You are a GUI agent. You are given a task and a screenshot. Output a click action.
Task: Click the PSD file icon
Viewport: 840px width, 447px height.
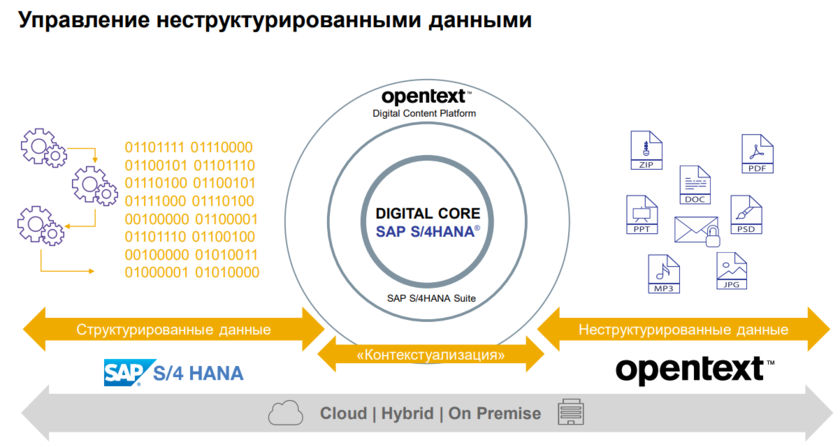coord(745,215)
